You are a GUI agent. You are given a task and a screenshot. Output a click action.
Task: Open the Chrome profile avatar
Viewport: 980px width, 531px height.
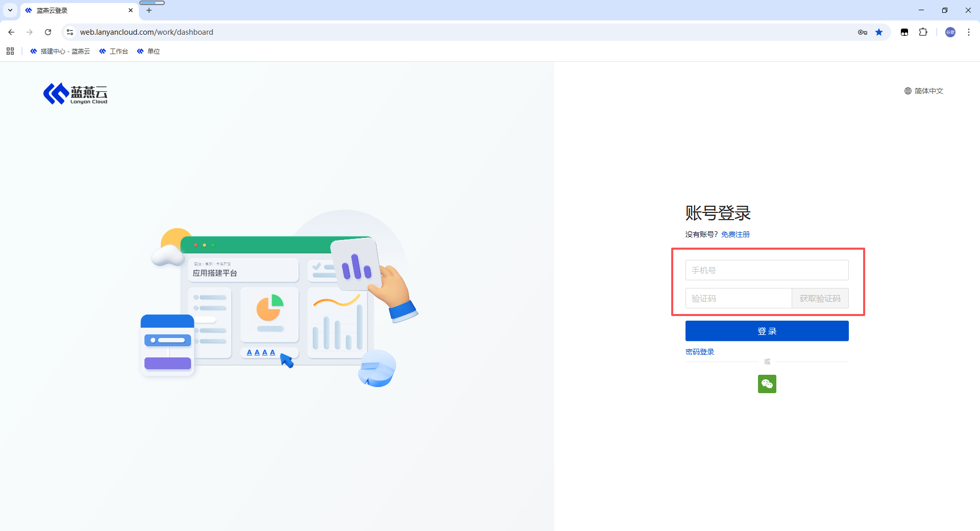coord(950,32)
